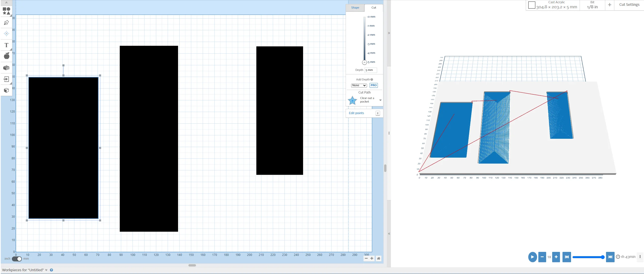The height and width of the screenshot is (274, 644).
Task: Add another bit with plus button
Action: click(x=610, y=5)
